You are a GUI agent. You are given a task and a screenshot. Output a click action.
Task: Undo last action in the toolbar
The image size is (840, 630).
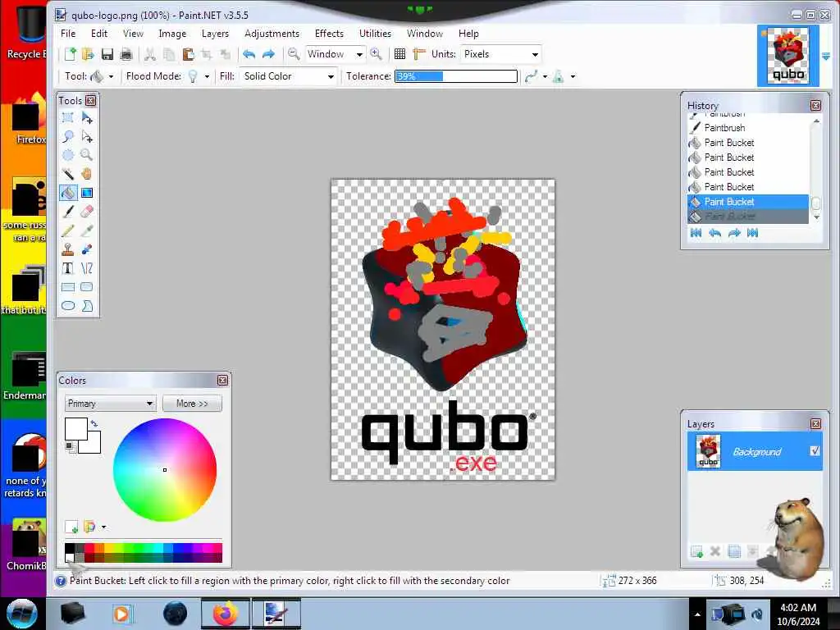[249, 54]
